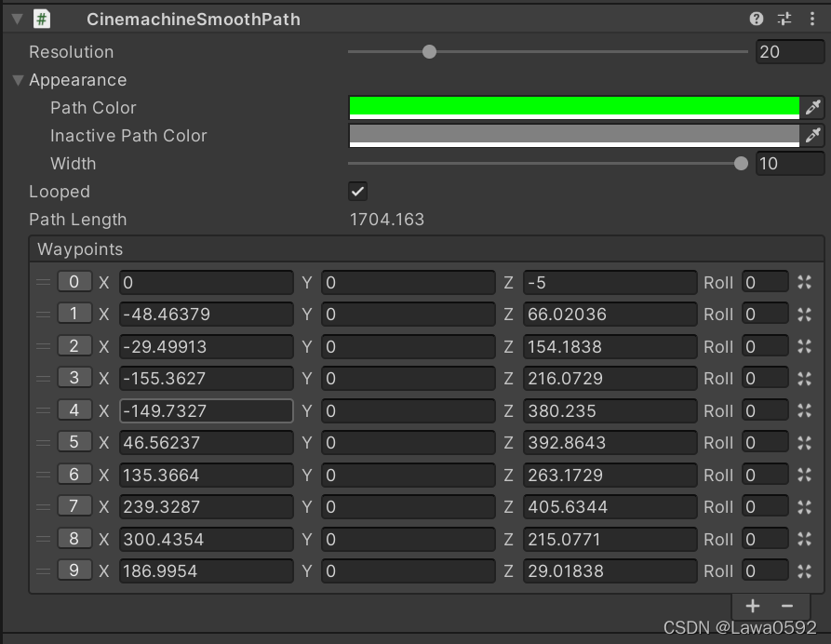The width and height of the screenshot is (831, 644).
Task: Open the Path Color green swatch
Action: pos(574,108)
